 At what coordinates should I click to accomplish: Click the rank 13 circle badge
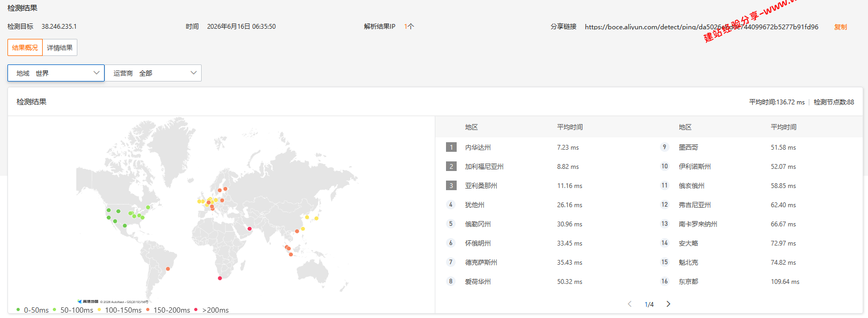(x=664, y=224)
